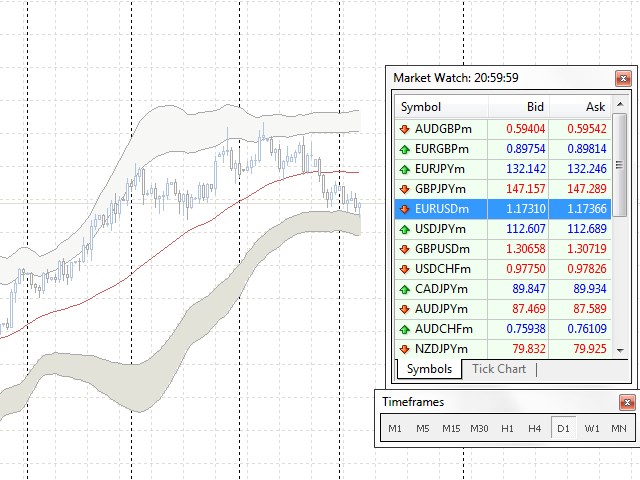The height and width of the screenshot is (480, 640).
Task: Click the green arrow icon beside EURJPYm
Action: [404, 169]
